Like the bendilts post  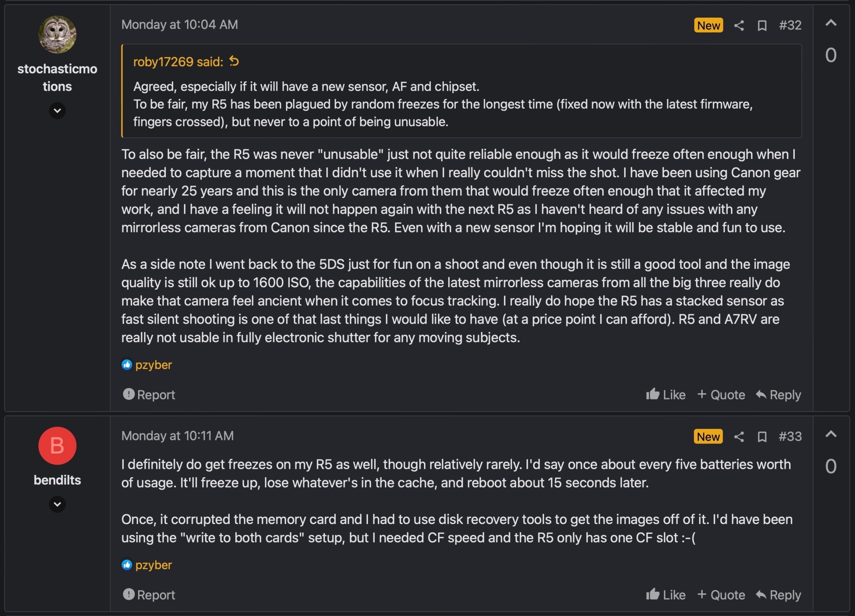666,595
